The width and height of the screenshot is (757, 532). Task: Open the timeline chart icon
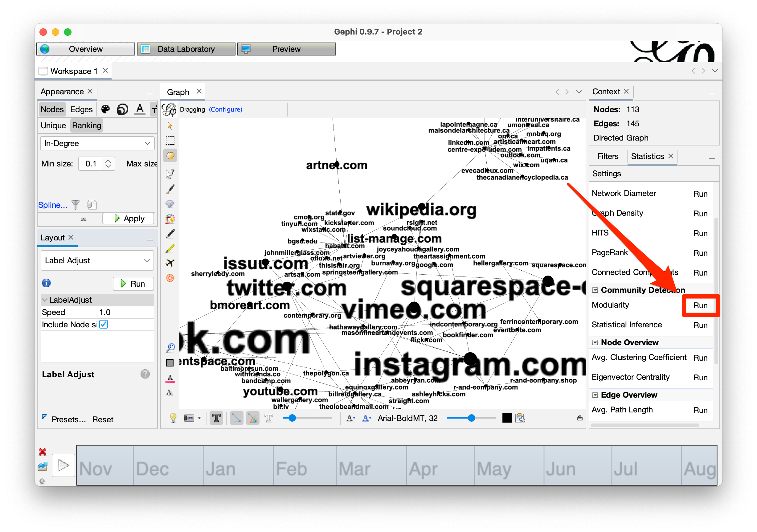click(43, 466)
